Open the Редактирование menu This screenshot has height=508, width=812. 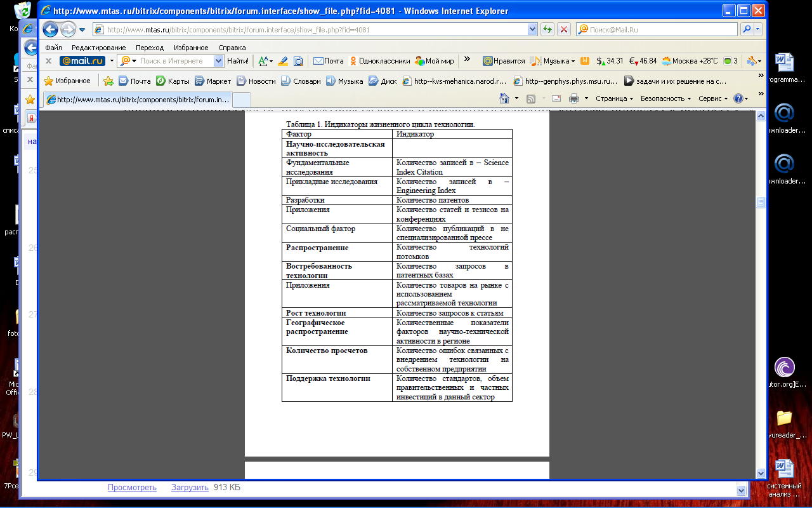coord(99,48)
